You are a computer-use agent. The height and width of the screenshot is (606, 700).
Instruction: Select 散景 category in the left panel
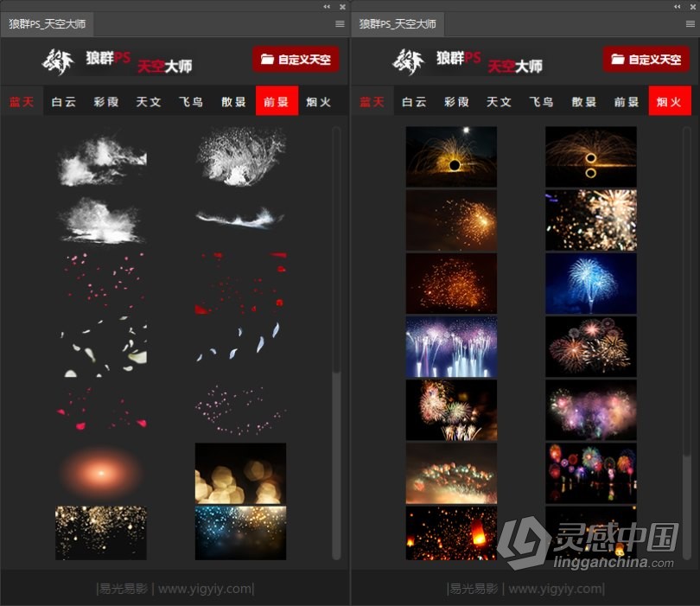point(234,101)
